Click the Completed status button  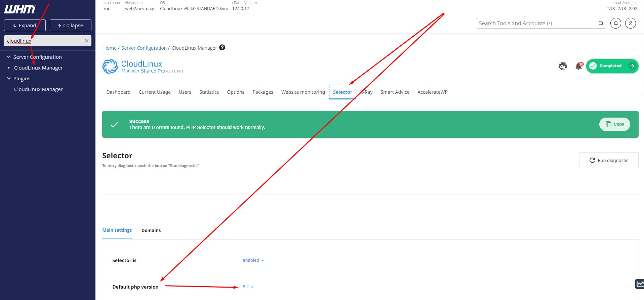click(x=612, y=66)
